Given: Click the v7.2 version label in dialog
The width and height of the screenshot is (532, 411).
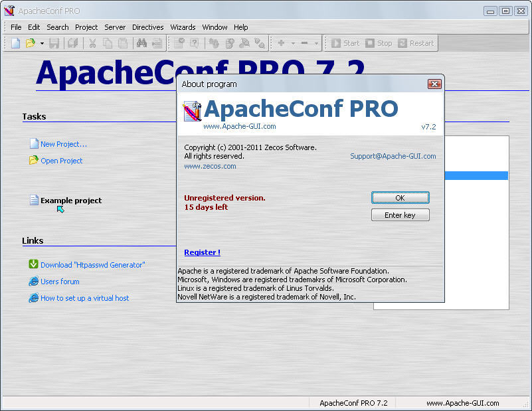Looking at the screenshot, I should (x=428, y=127).
